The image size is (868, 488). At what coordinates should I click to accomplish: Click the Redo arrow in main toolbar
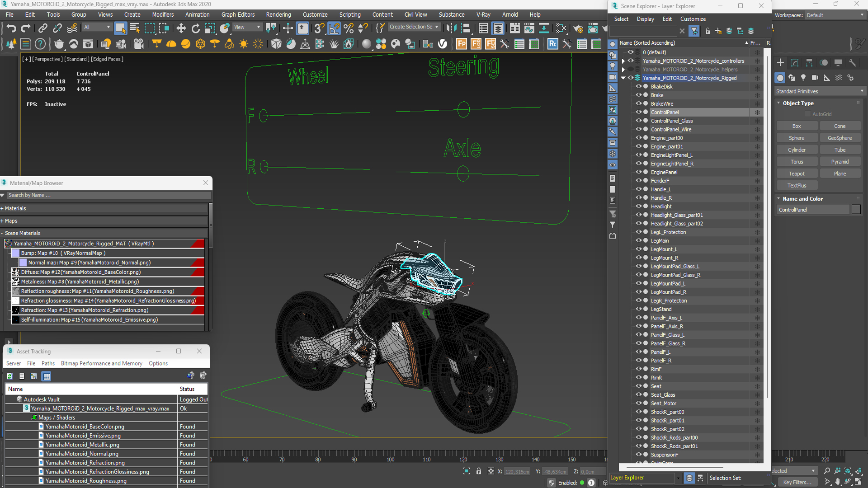[x=26, y=28]
